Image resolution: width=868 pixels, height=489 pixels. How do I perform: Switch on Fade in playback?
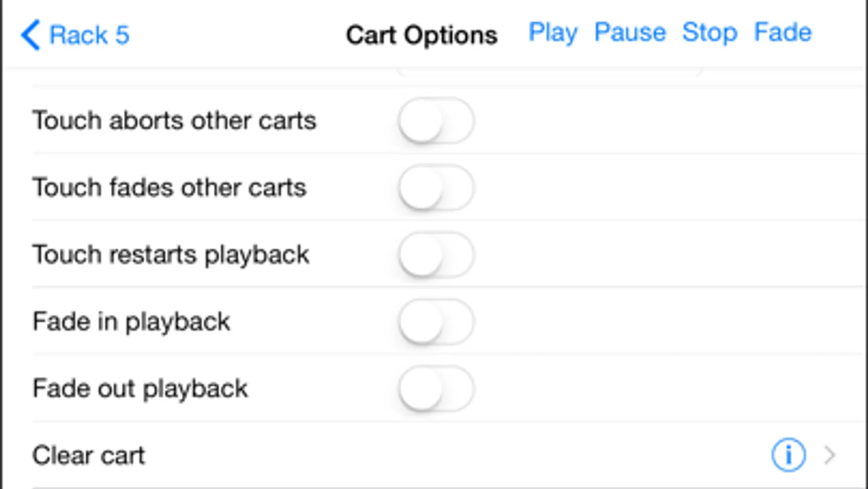(x=436, y=322)
